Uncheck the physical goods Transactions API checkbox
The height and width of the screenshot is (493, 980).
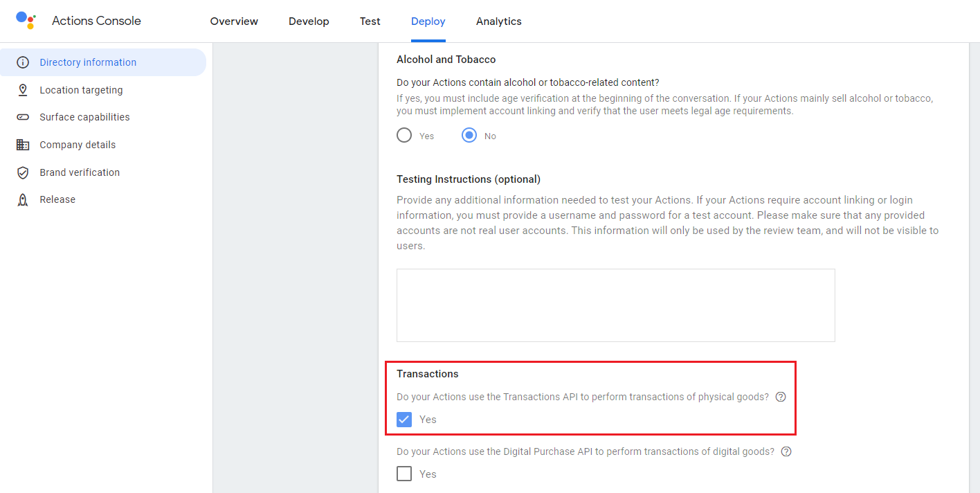pos(404,419)
